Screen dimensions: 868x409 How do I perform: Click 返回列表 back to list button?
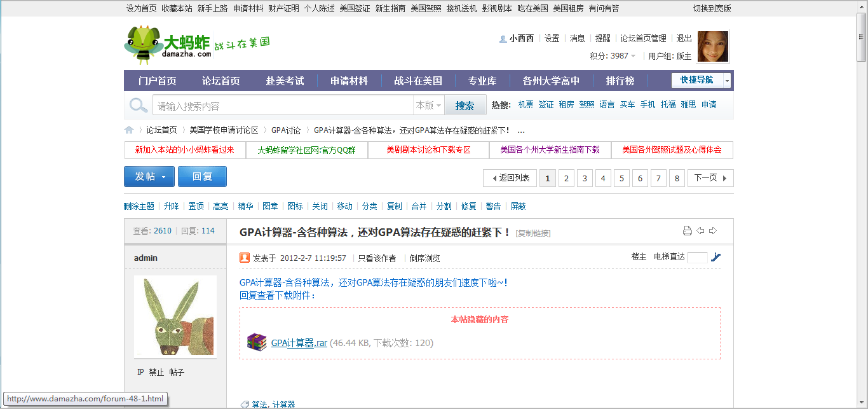510,178
